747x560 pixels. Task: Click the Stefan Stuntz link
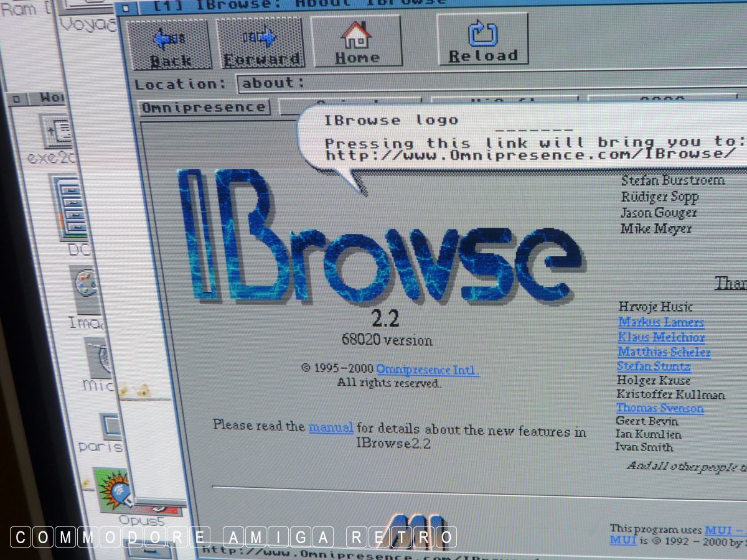(653, 366)
